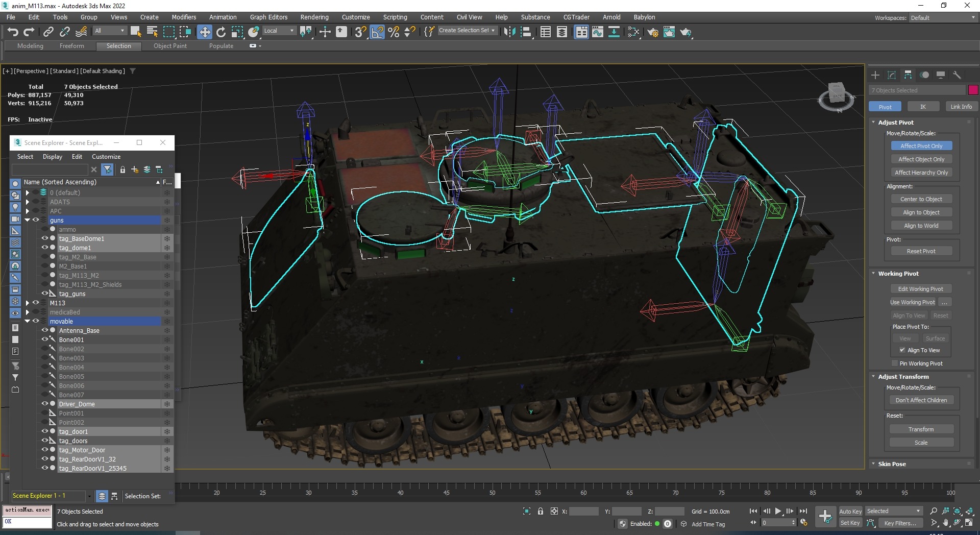Click the Don't Affect Children button
The width and height of the screenshot is (980, 535).
921,400
